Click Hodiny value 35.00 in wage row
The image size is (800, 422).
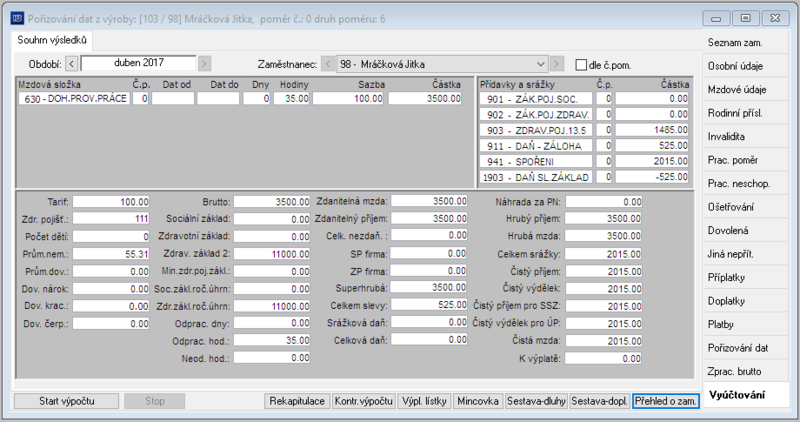point(291,98)
